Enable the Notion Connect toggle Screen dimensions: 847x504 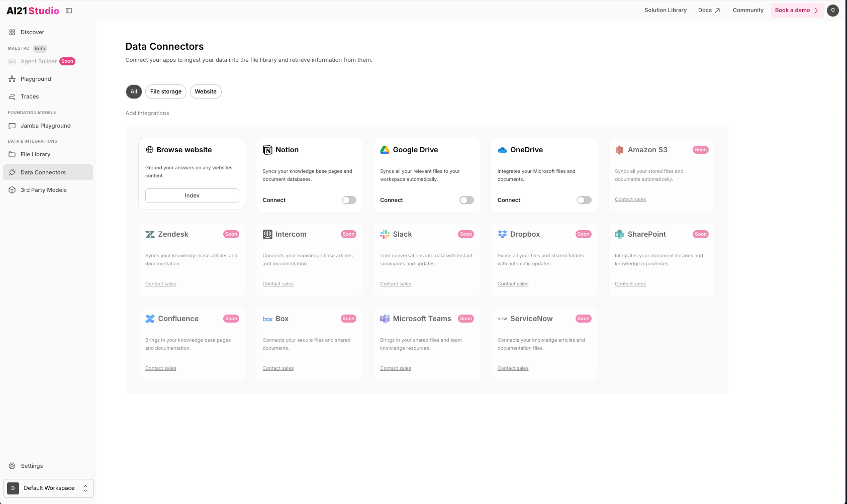349,200
